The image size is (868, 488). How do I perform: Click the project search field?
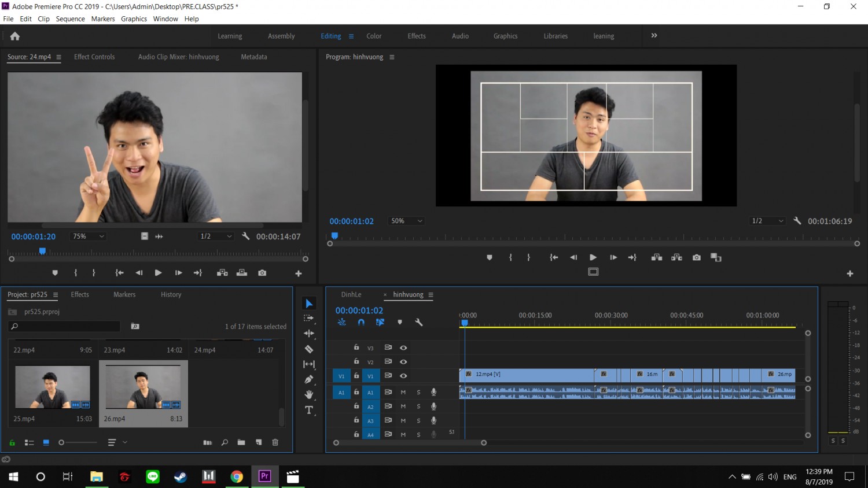pos(64,327)
